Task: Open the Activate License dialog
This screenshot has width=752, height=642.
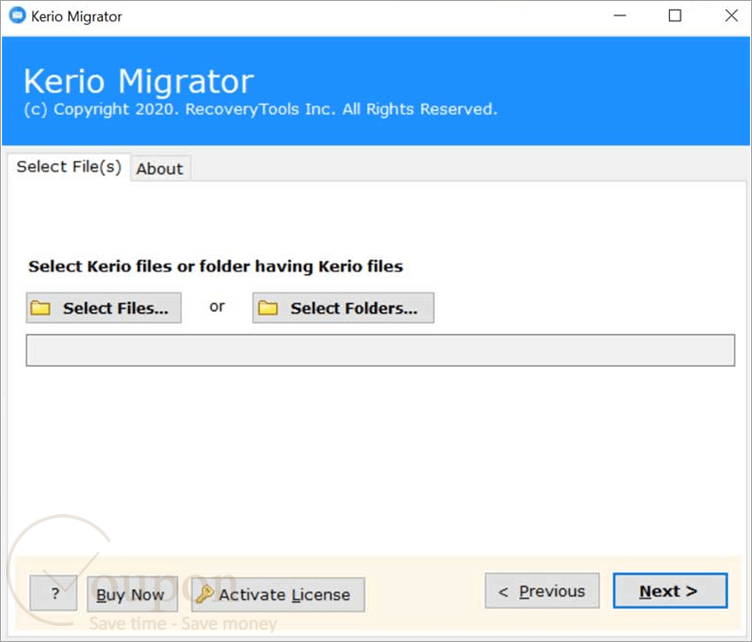Action: [x=278, y=595]
